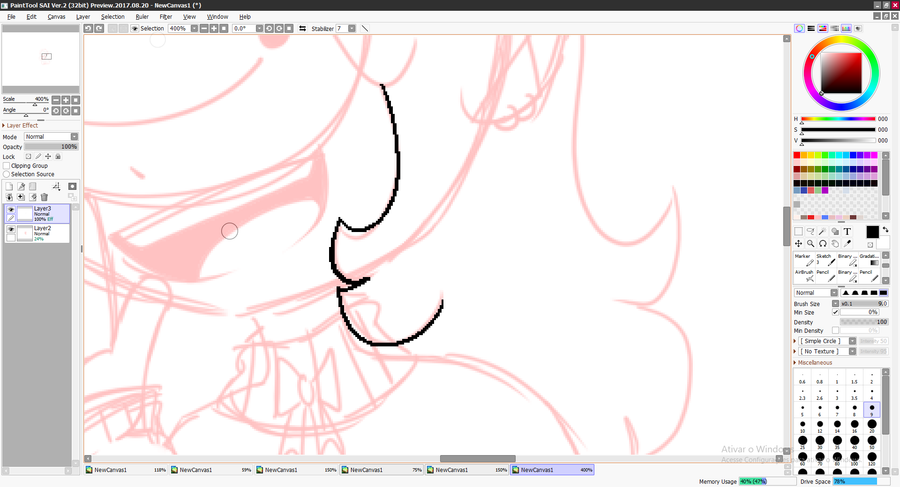The height and width of the screenshot is (487, 900).
Task: Open the Brush Size multiplier dropdown
Action: click(x=835, y=303)
